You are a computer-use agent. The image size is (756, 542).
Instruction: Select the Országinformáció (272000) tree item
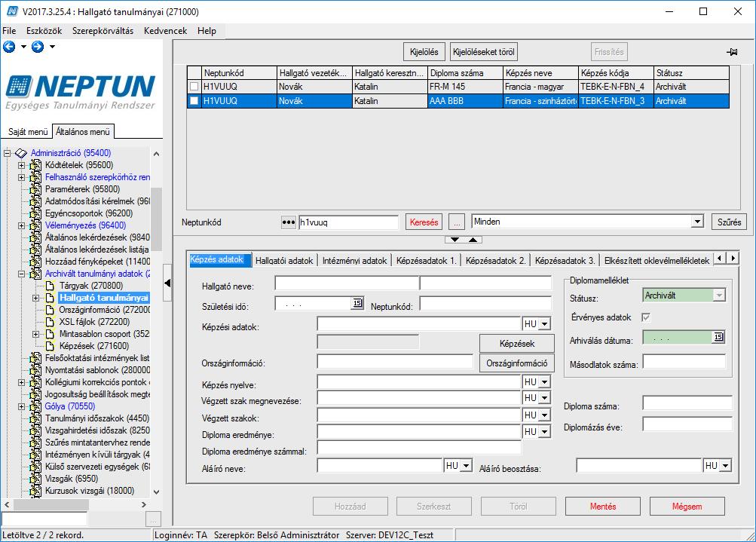(x=105, y=310)
